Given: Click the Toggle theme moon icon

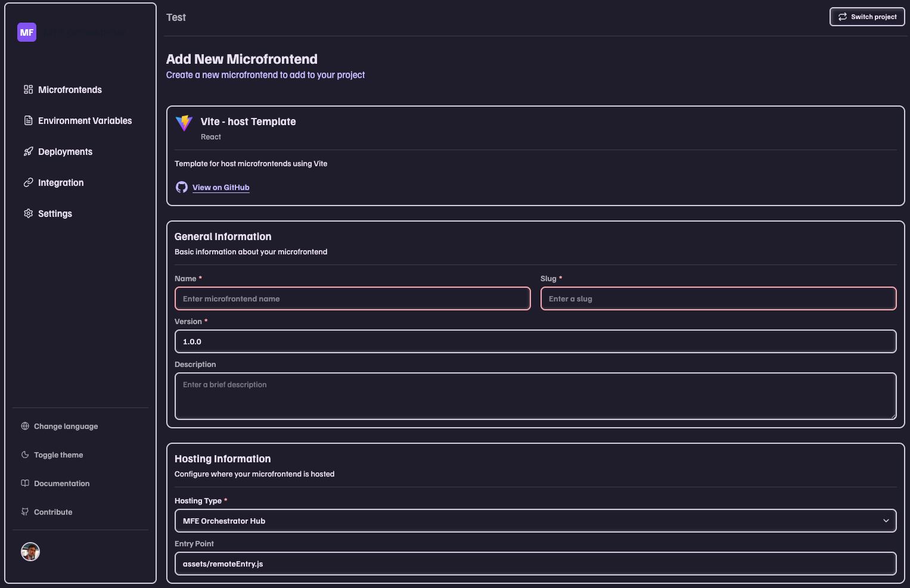Looking at the screenshot, I should [x=24, y=455].
